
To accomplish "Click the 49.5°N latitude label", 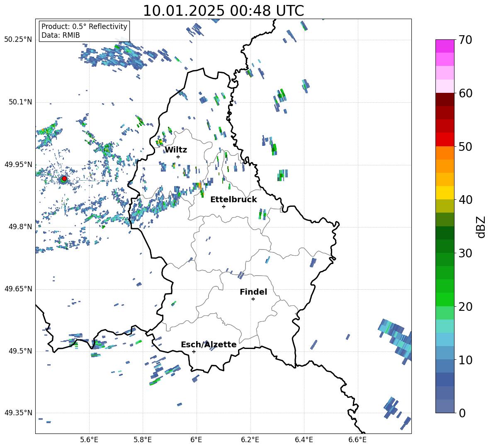I will 20,351.
